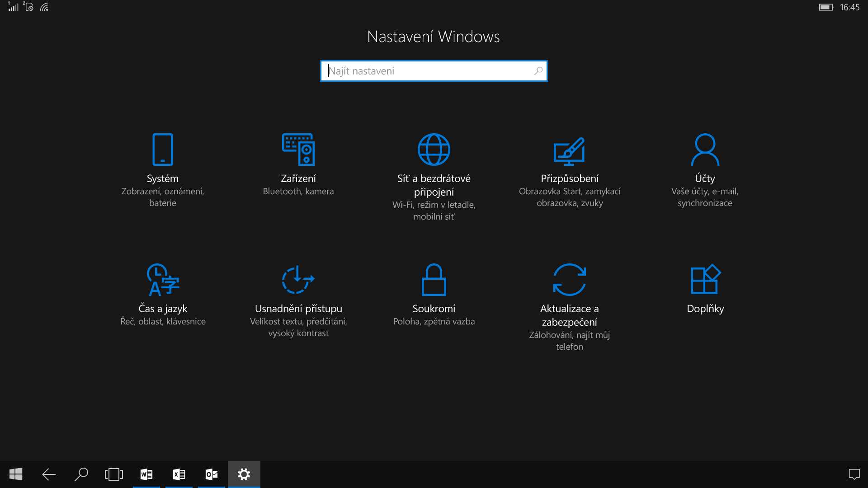Open Čas a jazyk clock-letter icon

coord(163,280)
